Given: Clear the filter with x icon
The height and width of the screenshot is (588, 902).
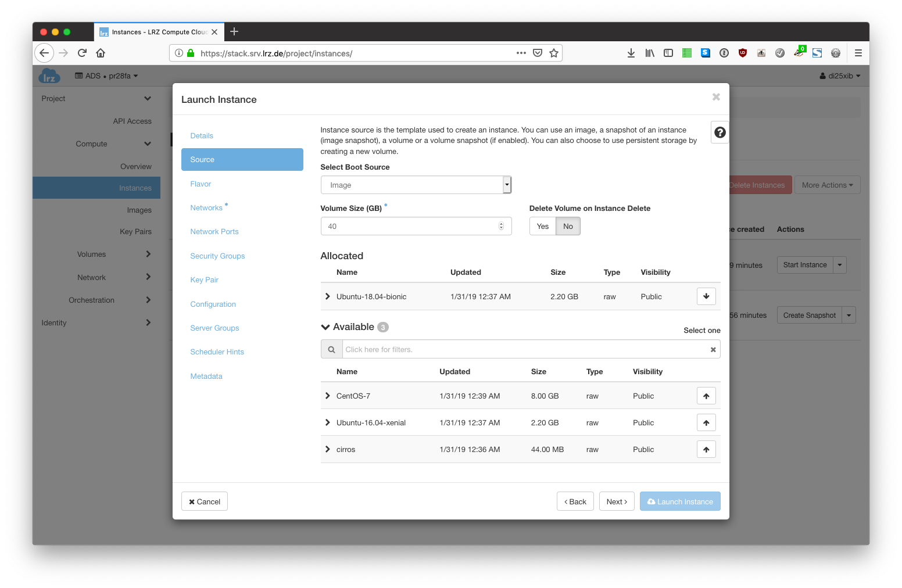Looking at the screenshot, I should [713, 350].
